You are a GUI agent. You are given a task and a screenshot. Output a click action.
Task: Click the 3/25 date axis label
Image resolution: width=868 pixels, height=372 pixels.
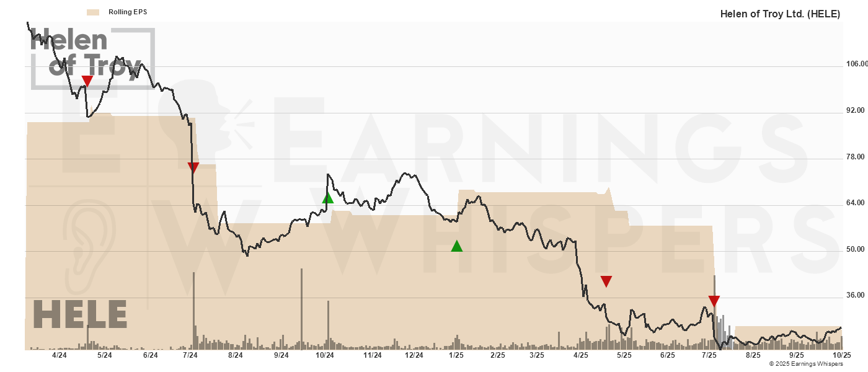(x=537, y=355)
